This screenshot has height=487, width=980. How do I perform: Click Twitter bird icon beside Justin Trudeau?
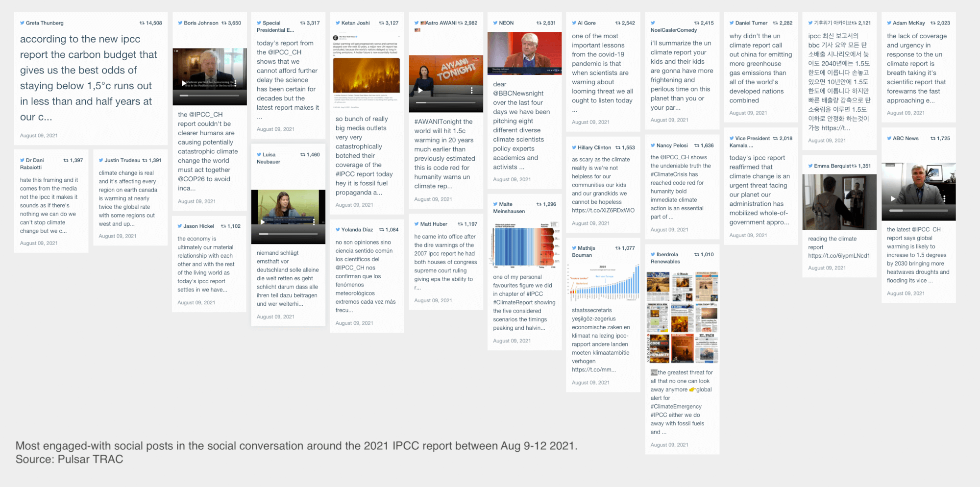pos(101,160)
